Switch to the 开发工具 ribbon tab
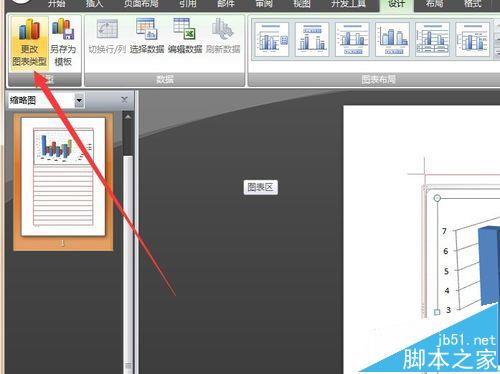 pyautogui.click(x=348, y=4)
